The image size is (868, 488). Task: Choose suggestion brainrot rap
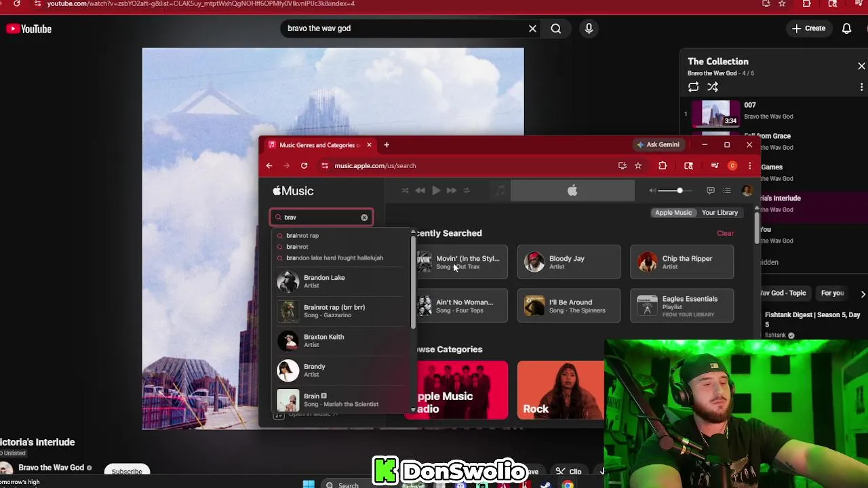302,235
